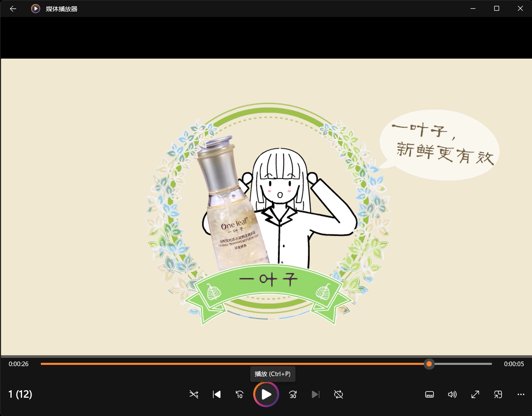Seek to the start of the progress bar
Image resolution: width=532 pixels, height=416 pixels.
42,364
